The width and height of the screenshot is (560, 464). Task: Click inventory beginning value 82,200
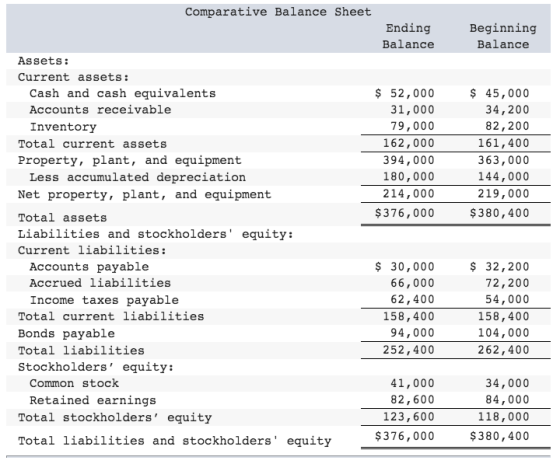tap(507, 126)
